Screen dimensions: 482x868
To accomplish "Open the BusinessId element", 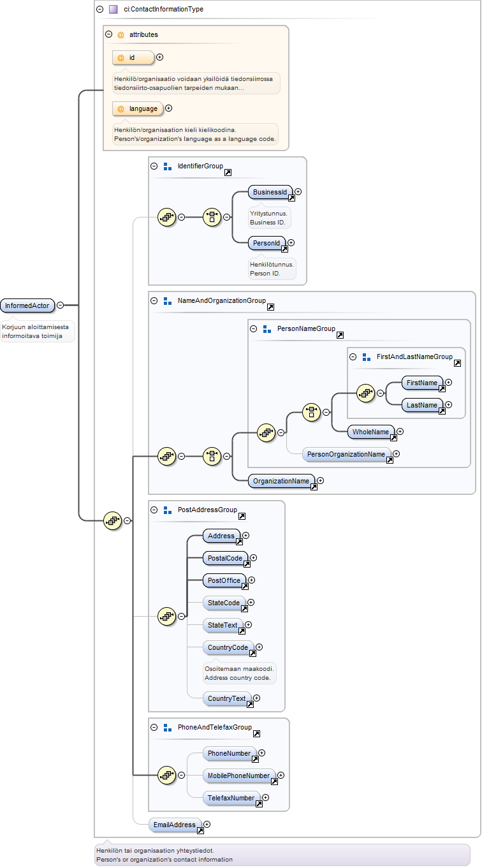I will coord(270,192).
